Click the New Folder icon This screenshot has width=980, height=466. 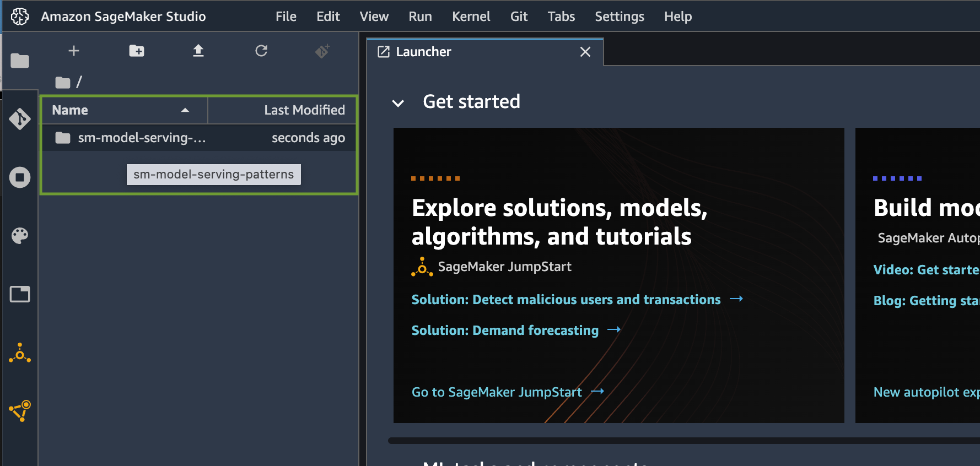(x=137, y=51)
